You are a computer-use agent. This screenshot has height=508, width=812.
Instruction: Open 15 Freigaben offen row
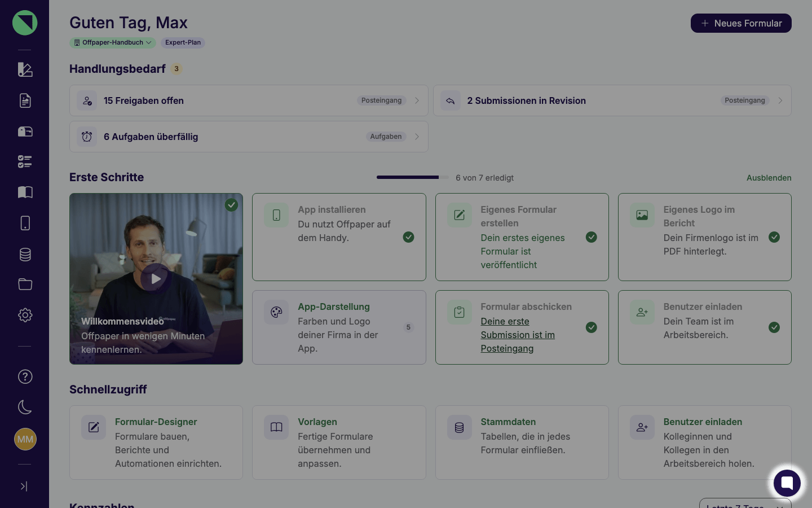tap(249, 100)
